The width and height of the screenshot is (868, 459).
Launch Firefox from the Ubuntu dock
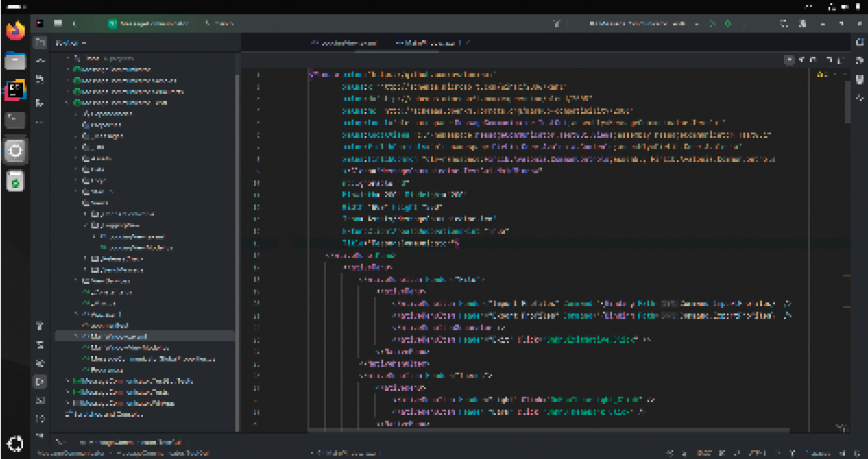click(15, 30)
